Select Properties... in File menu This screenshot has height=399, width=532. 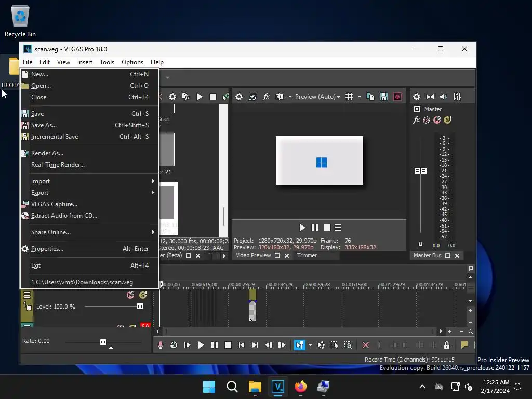coord(89,249)
